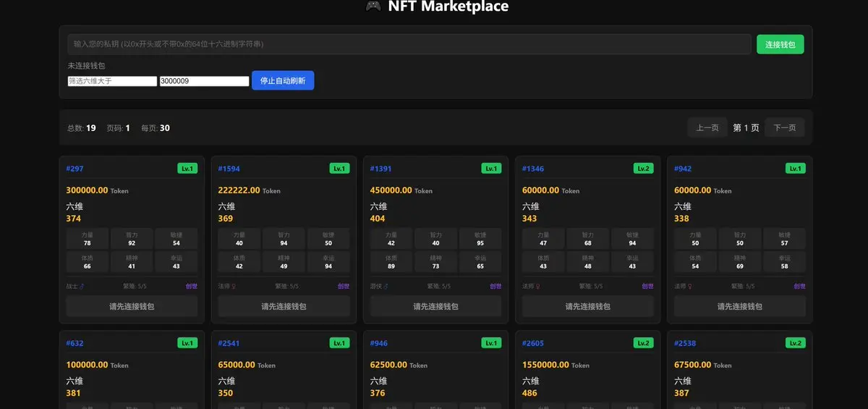Click the Lv.2 badge on card #2538
The height and width of the screenshot is (409, 868).
point(795,343)
